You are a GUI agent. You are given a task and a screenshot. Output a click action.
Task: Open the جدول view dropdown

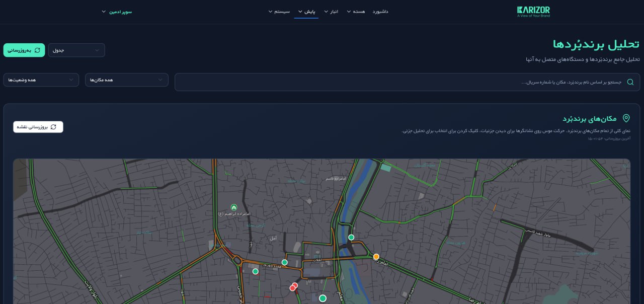pos(76,50)
